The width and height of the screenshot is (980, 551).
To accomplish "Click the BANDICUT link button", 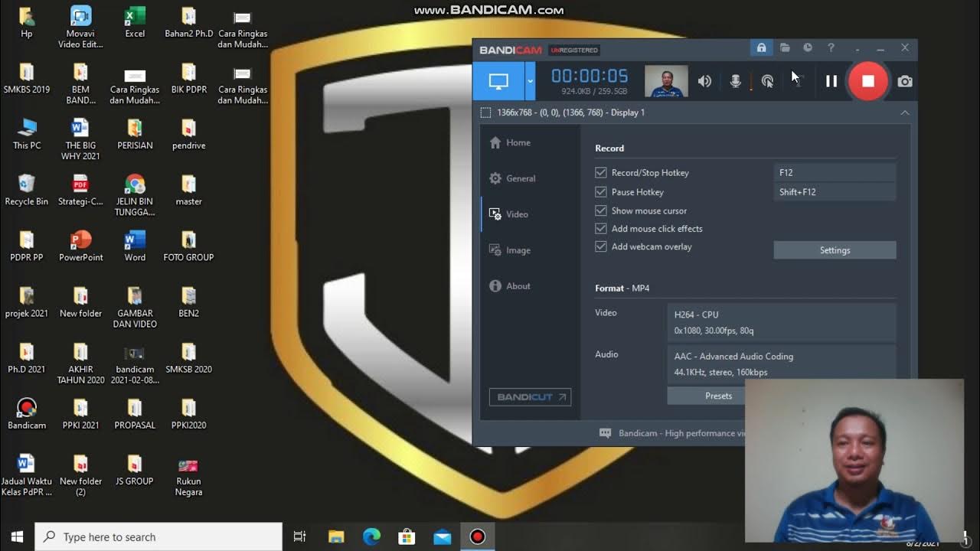I will click(x=530, y=397).
